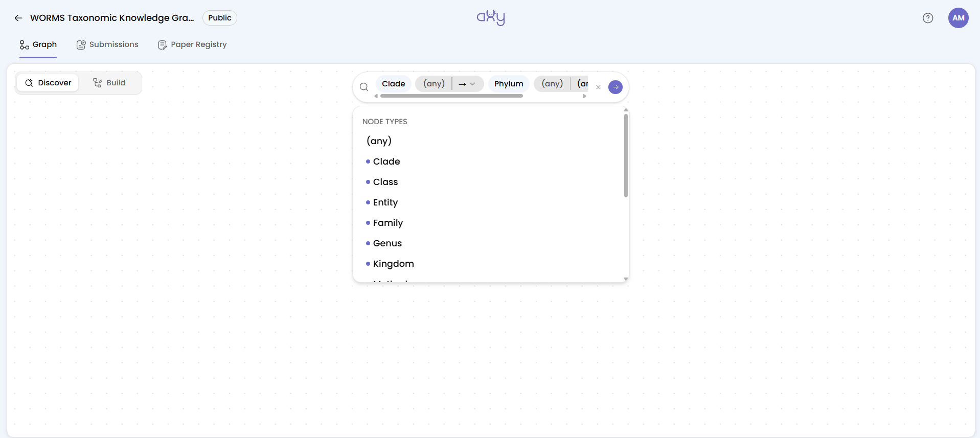Switch to the Graph tab

(38, 44)
